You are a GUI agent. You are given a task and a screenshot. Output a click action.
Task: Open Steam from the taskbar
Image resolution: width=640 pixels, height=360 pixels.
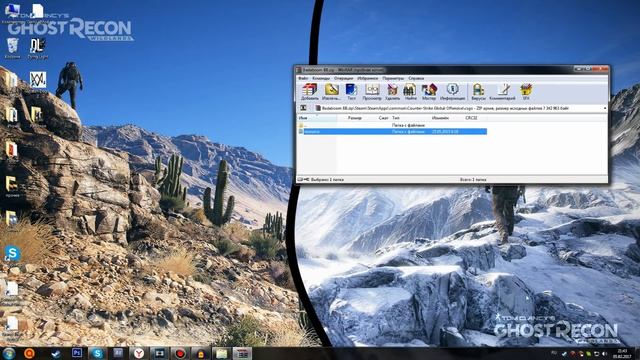pos(56,353)
